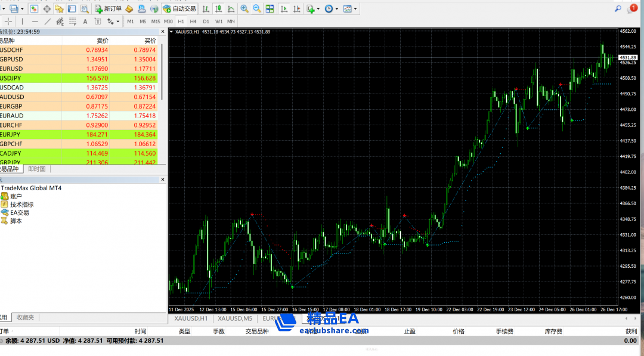Viewport: 644px width, 356px height.
Task: Tile chart windows icon
Action: 270,8
